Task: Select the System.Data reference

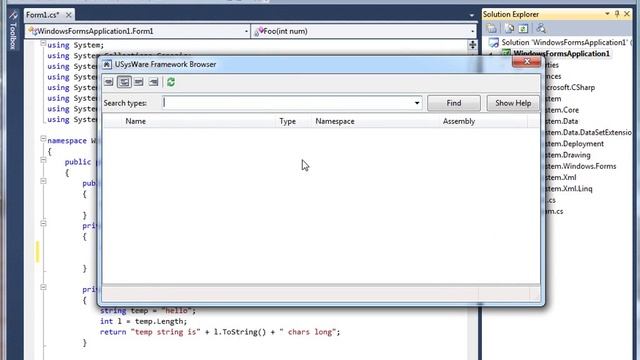Action: click(562, 121)
